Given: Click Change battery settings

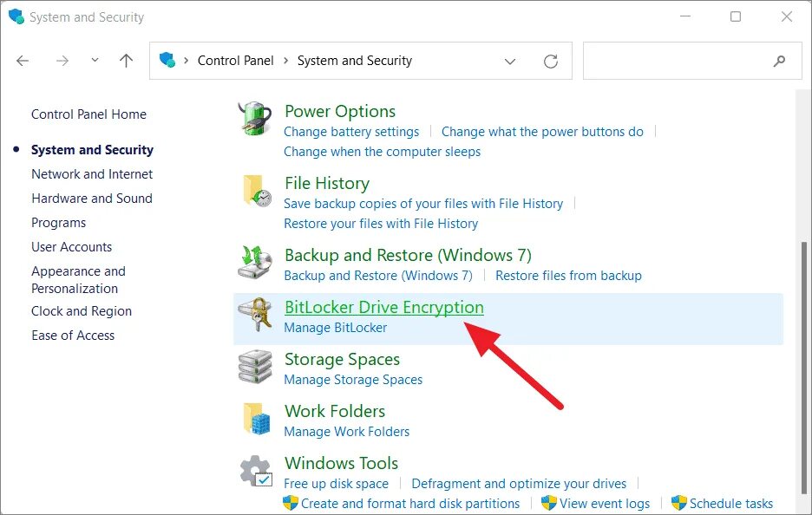Looking at the screenshot, I should tap(351, 132).
